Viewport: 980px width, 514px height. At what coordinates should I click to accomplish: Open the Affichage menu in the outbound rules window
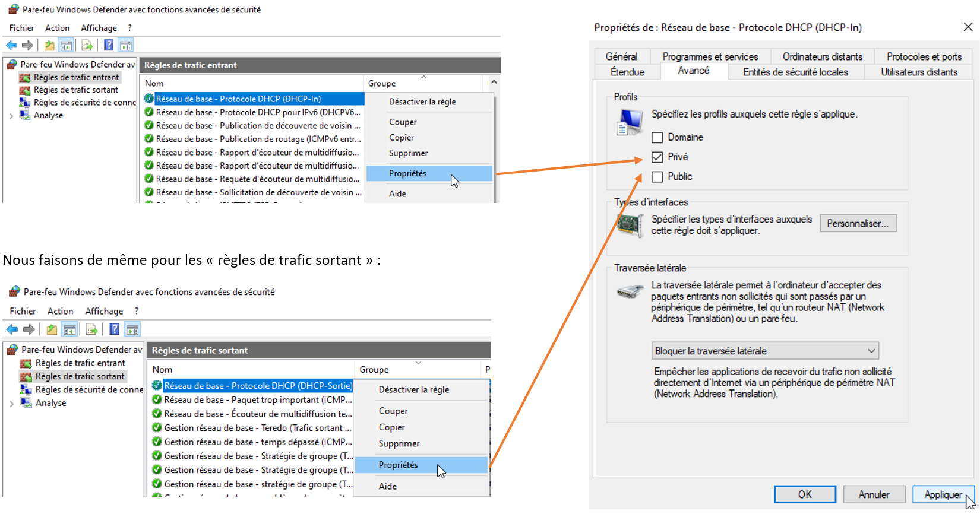104,311
